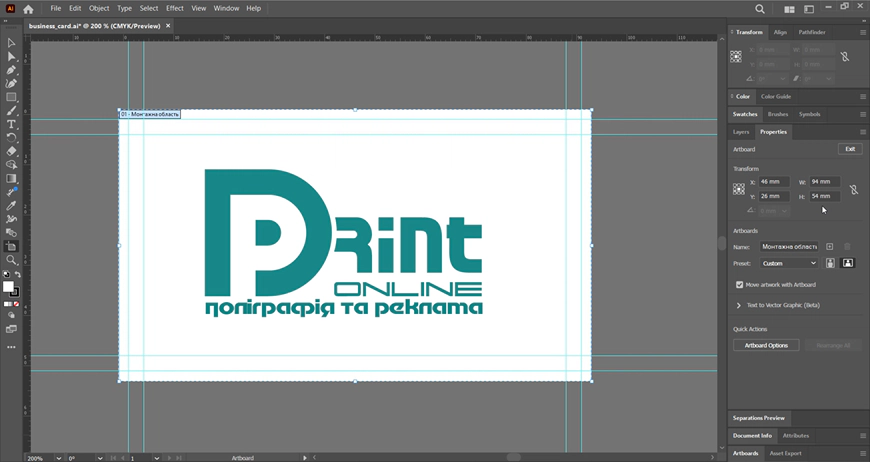
Task: Select the Paintbrush tool
Action: pos(11,111)
